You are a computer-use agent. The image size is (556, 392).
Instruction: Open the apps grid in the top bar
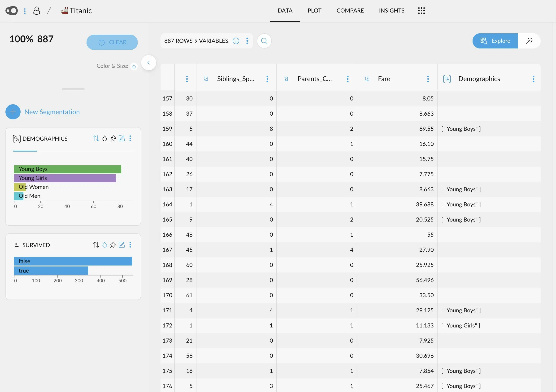421,11
